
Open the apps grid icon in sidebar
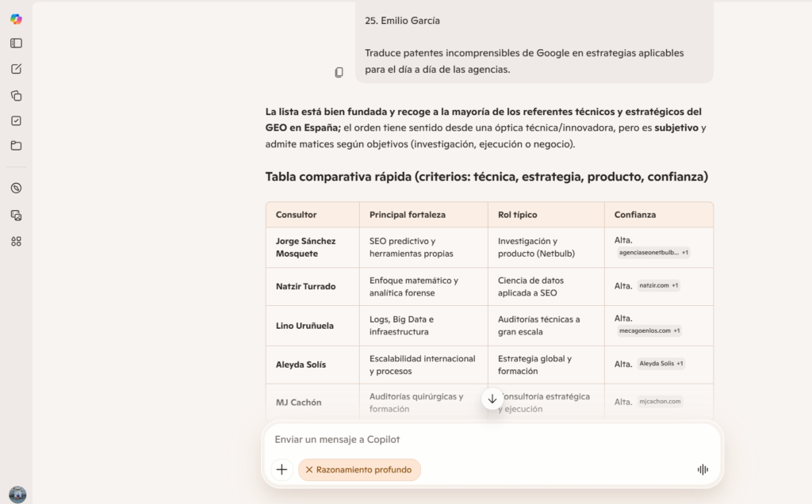tap(16, 242)
